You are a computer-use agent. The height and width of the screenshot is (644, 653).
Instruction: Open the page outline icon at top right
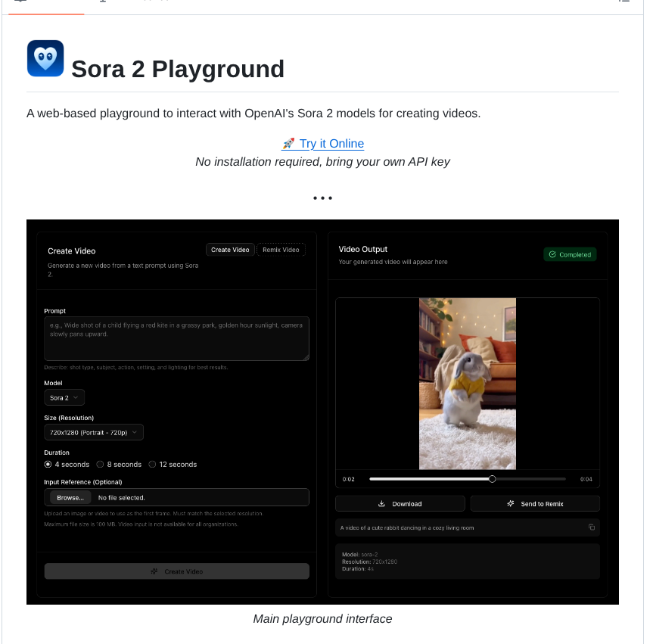coord(623,2)
